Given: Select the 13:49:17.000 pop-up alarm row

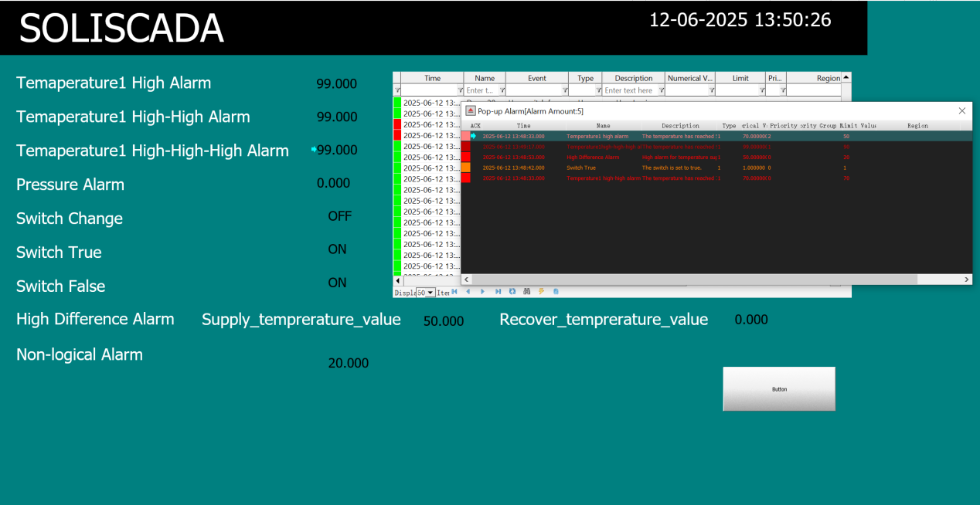Looking at the screenshot, I should (x=716, y=147).
